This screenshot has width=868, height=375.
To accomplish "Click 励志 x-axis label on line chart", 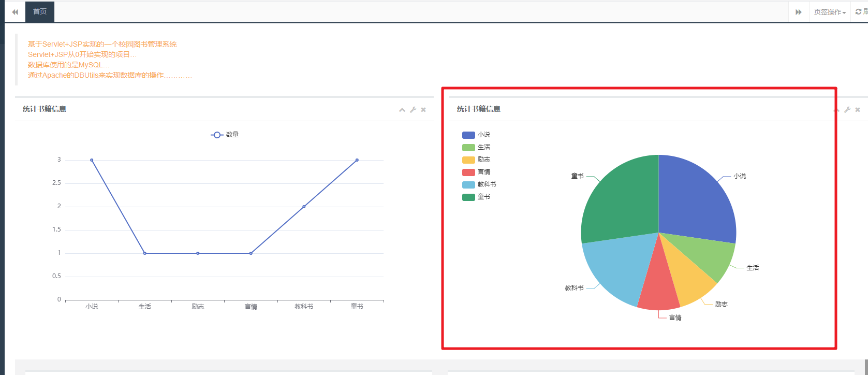I will point(198,307).
